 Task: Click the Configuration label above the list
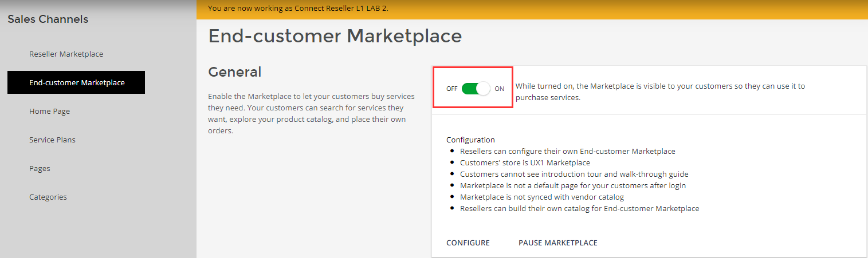[470, 140]
